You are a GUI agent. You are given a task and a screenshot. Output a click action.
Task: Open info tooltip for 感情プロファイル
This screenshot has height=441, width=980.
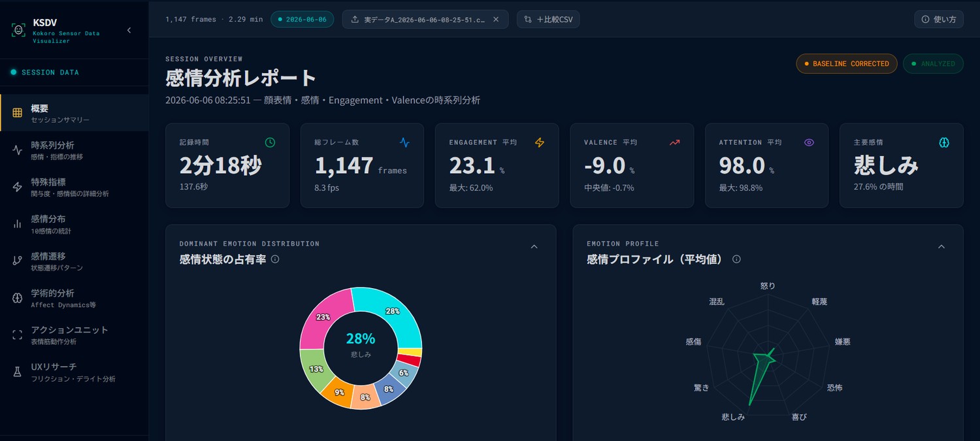tap(736, 259)
